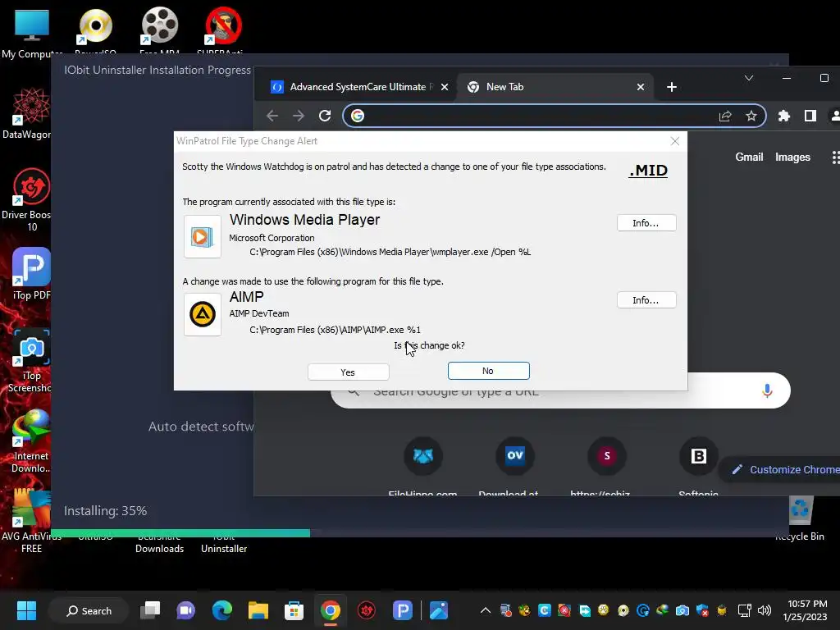Bookmark this tab with the star icon

coord(751,116)
